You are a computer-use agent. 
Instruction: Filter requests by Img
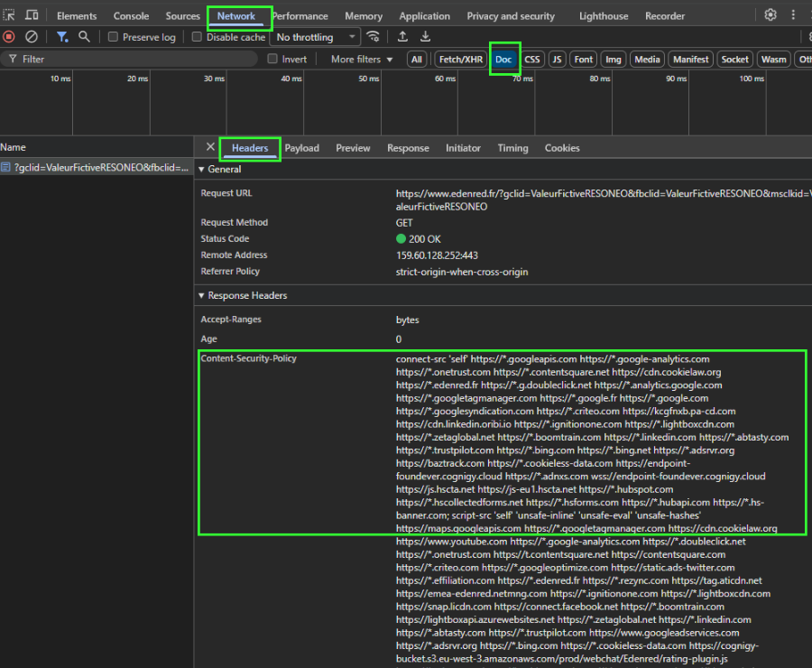click(614, 59)
